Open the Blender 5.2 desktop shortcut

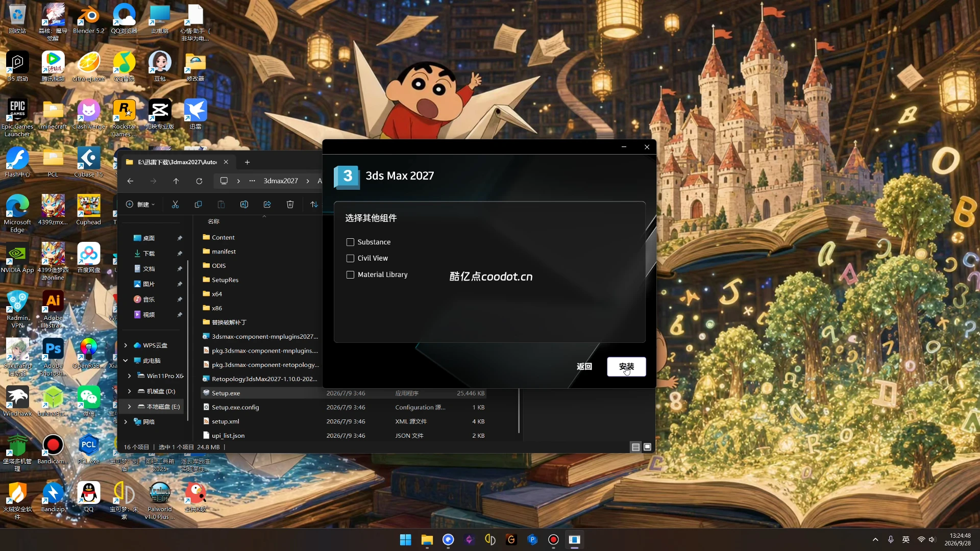(88, 19)
